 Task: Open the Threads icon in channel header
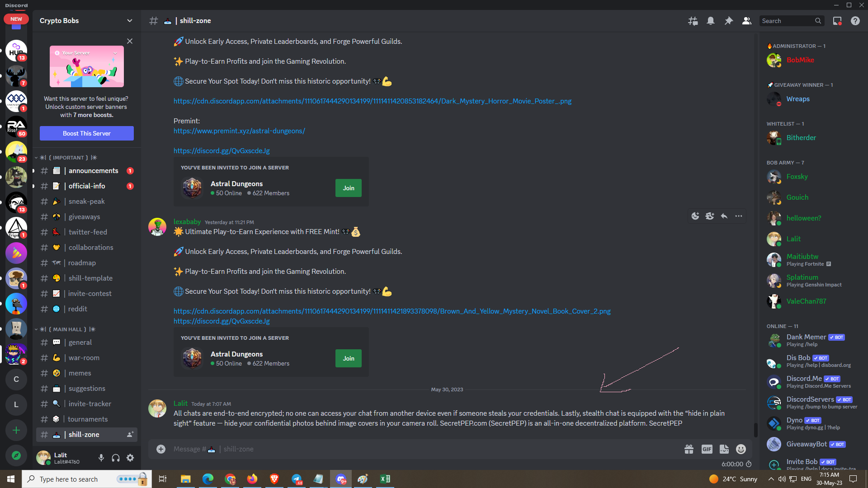tap(693, 21)
